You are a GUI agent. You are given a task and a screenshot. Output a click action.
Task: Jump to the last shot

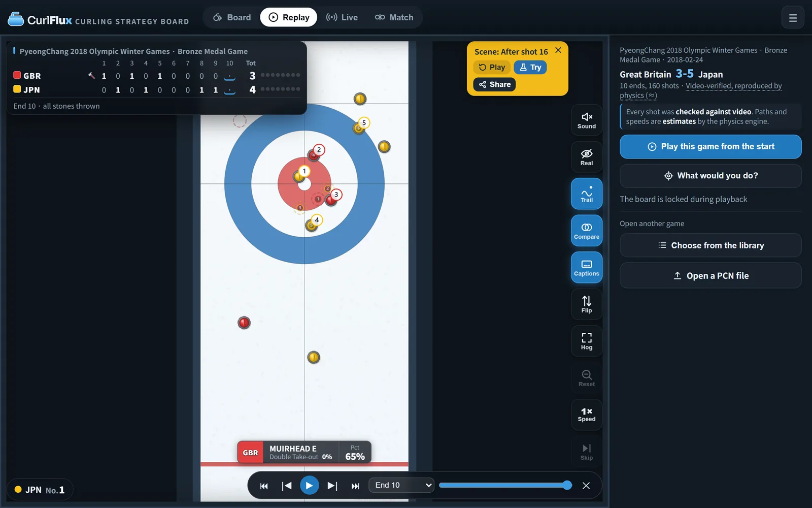355,486
